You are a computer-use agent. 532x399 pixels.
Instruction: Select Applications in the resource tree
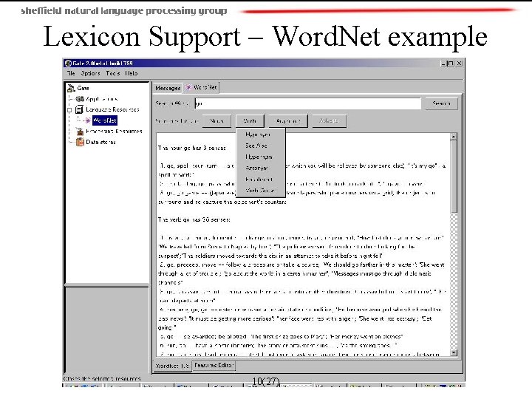tap(102, 99)
